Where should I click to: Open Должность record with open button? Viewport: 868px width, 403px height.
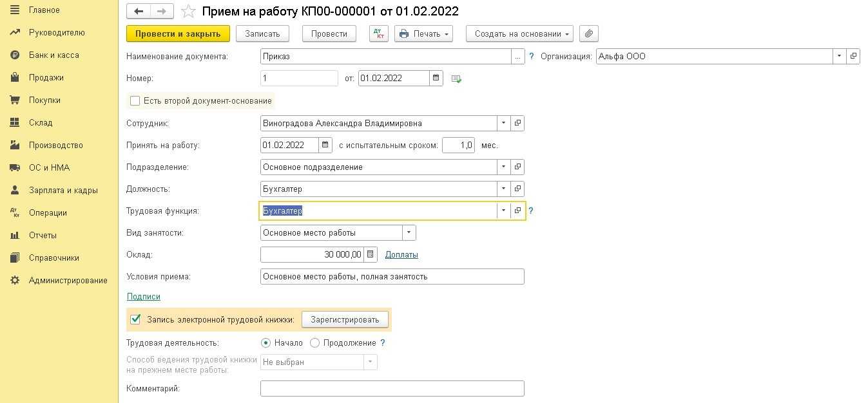coord(517,189)
